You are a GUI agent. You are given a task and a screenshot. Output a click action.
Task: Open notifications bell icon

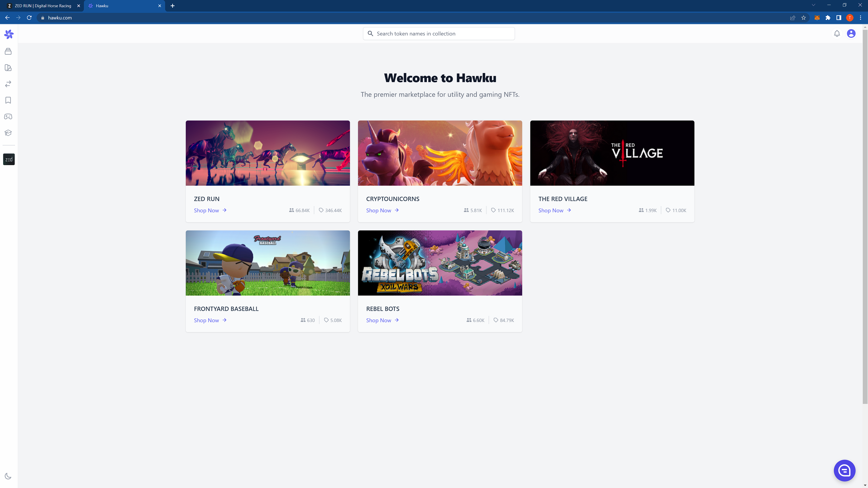[x=837, y=34]
